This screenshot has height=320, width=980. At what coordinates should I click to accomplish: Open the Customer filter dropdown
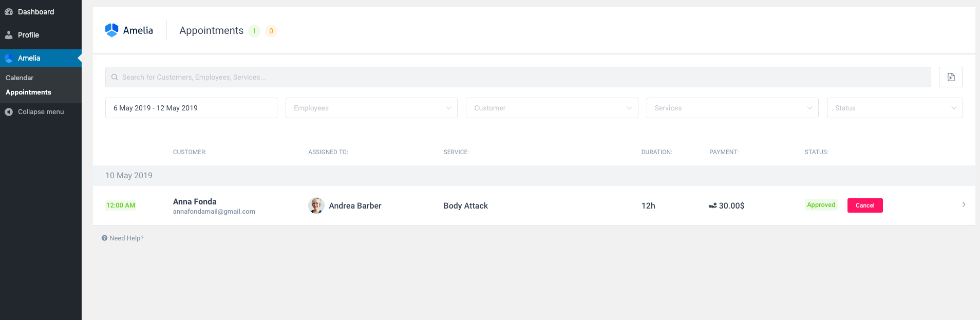[552, 108]
